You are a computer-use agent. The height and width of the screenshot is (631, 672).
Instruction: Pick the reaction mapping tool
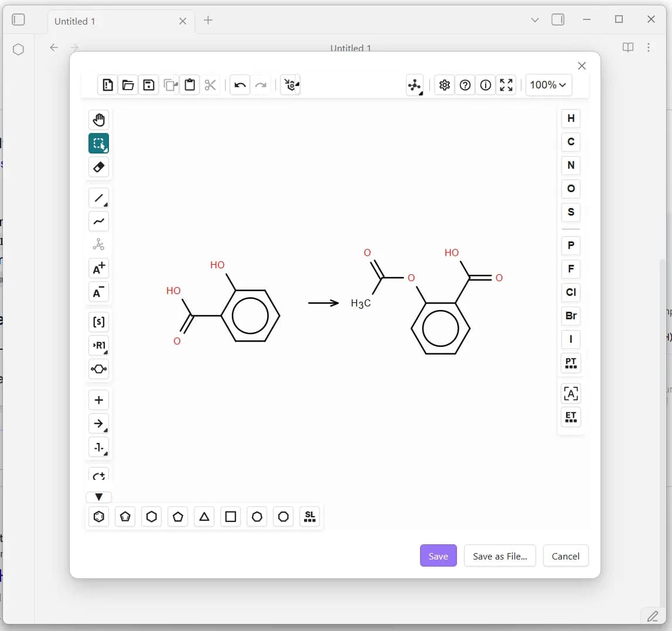tap(98, 447)
